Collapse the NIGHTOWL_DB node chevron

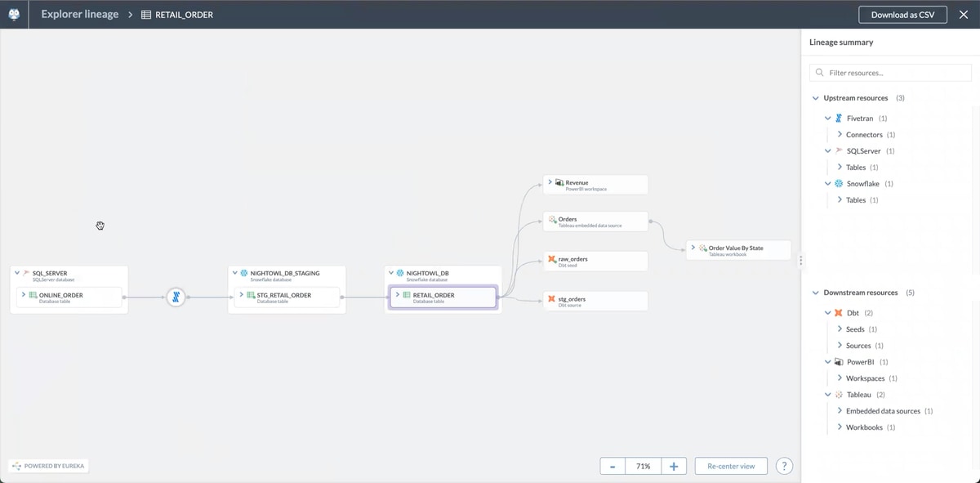391,273
